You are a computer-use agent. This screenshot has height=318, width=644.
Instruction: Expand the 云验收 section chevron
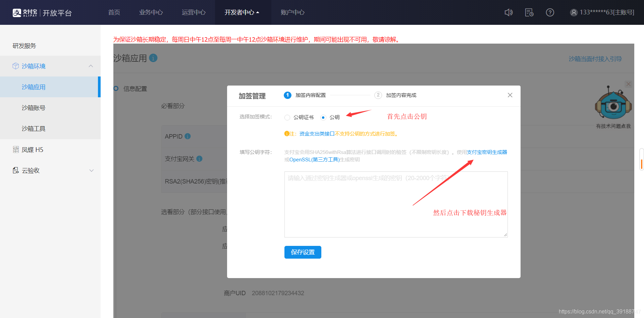click(92, 170)
